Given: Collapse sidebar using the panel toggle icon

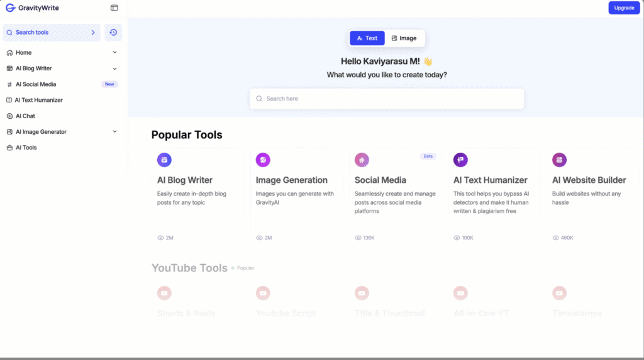Looking at the screenshot, I should (x=114, y=8).
